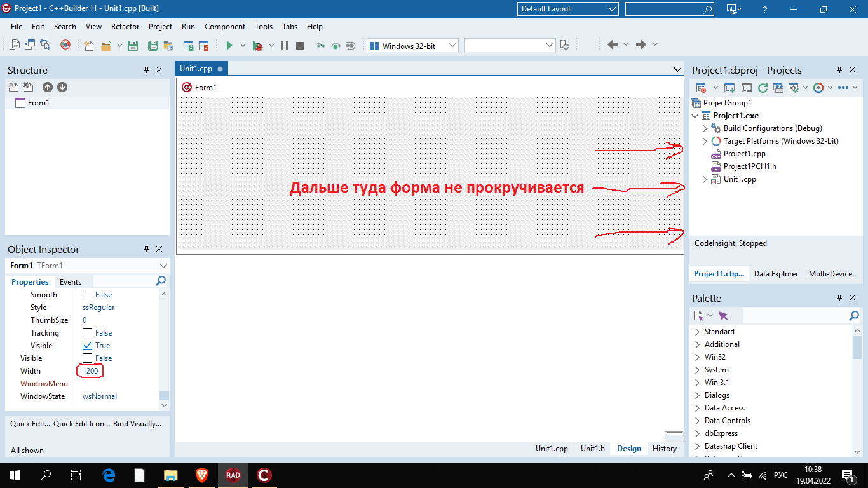
Task: Click the Bind Visually... link
Action: (x=137, y=424)
